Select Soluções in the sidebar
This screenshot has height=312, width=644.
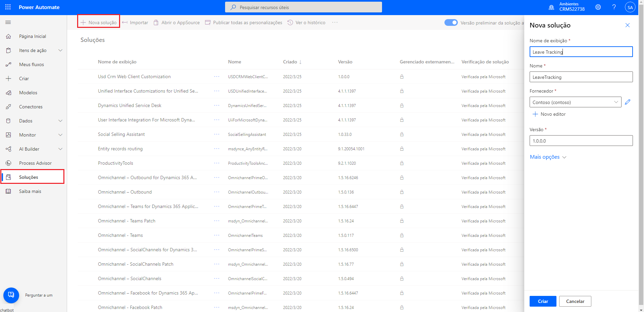pyautogui.click(x=29, y=177)
